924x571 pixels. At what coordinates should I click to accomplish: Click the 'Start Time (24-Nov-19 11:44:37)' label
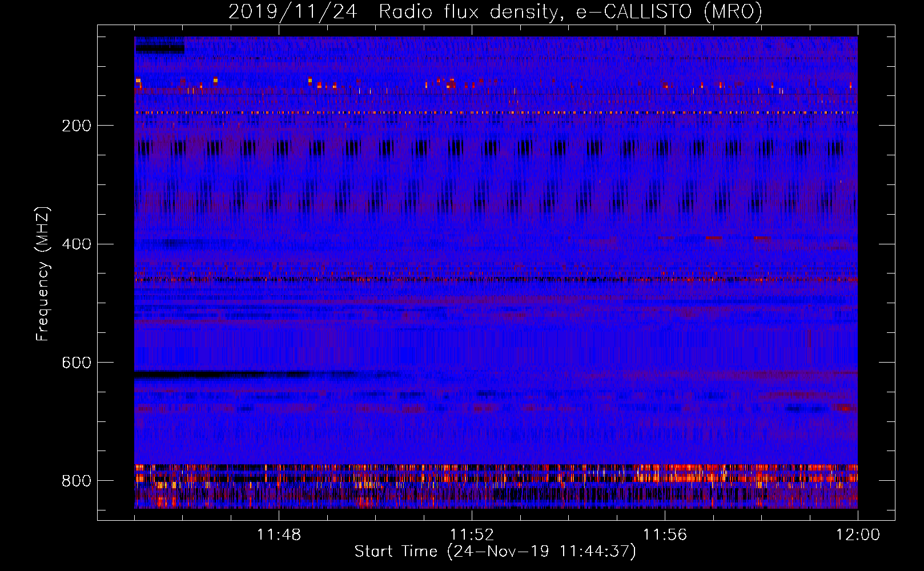[495, 552]
